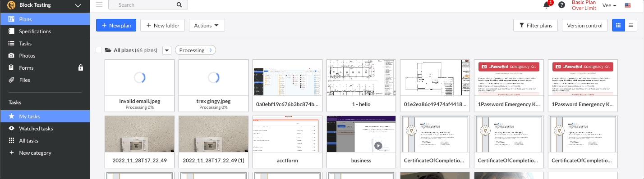The height and width of the screenshot is (179, 644).
Task: Switch to grid view icon
Action: [x=618, y=26]
